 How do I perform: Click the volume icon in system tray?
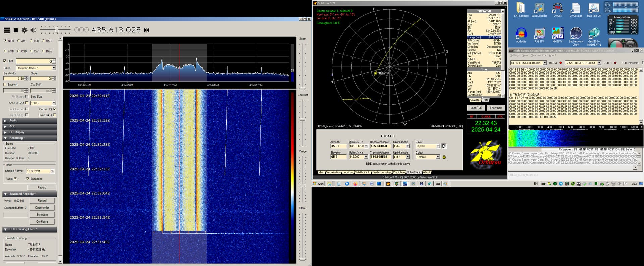click(619, 184)
